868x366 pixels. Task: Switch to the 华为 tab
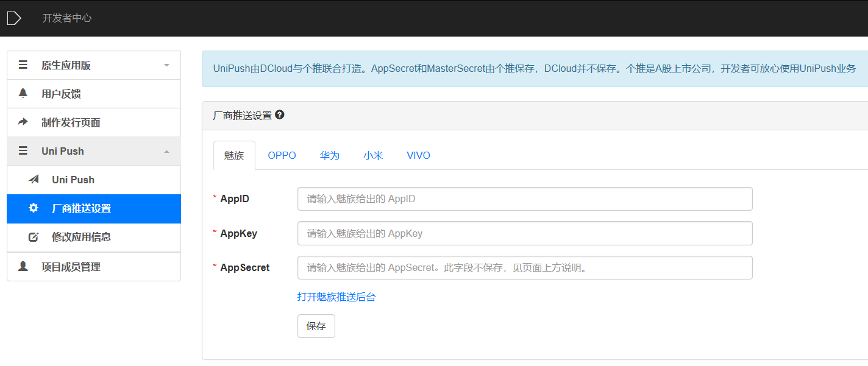click(x=330, y=155)
